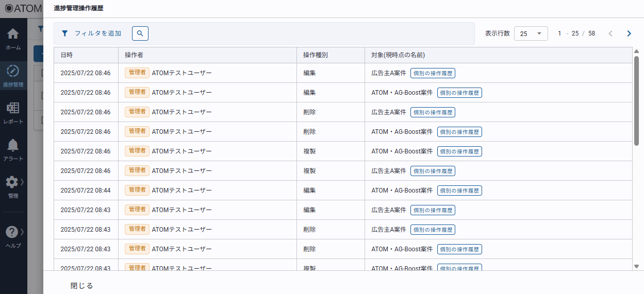The width and height of the screenshot is (644, 294).
Task: Click the 操作者 column header
Action: (x=134, y=55)
